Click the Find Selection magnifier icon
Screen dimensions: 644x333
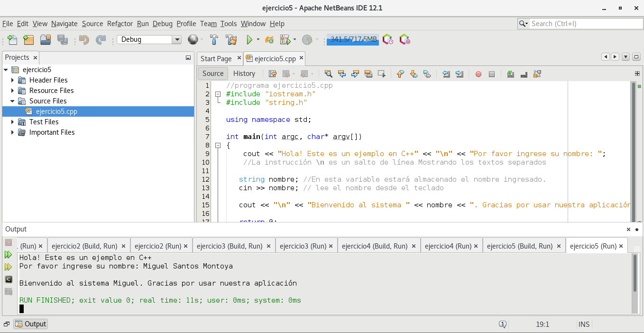click(x=328, y=74)
